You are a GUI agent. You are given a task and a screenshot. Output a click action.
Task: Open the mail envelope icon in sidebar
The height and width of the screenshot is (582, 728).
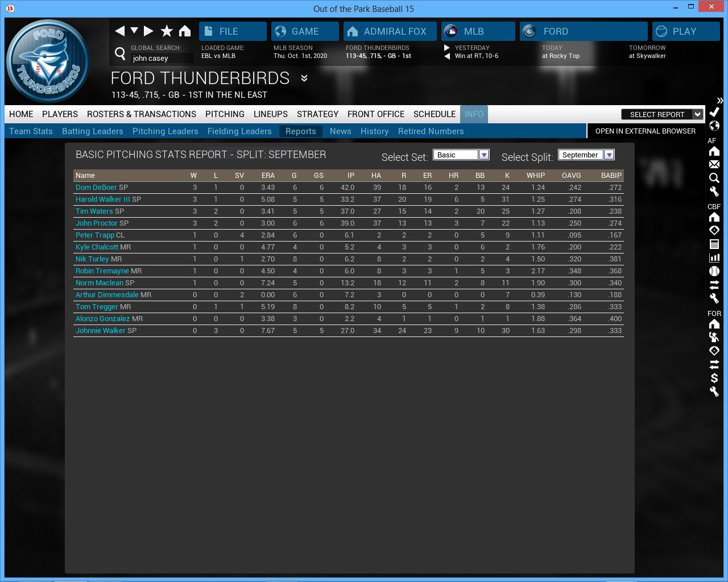coord(714,164)
